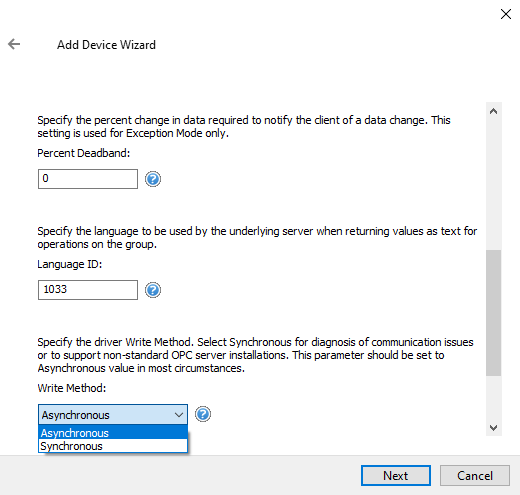
Task: Close the Add Device Wizard window
Action: coord(506,14)
